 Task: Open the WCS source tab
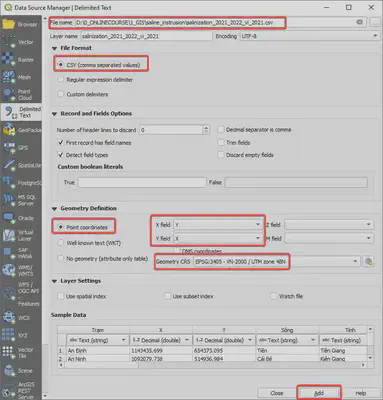click(x=21, y=318)
